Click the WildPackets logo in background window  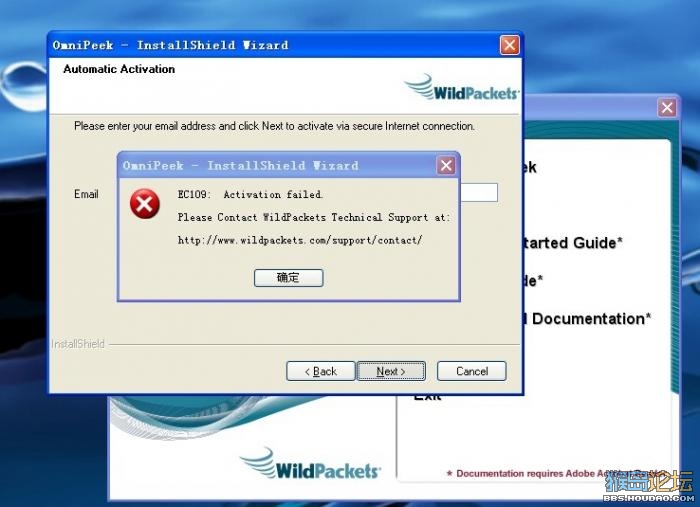click(x=310, y=463)
